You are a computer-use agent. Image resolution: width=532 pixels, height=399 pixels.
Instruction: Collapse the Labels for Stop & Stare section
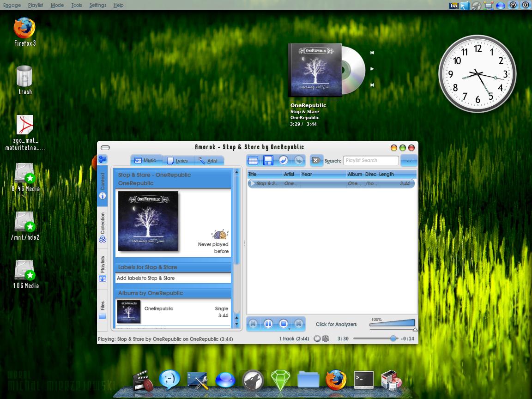tap(173, 267)
